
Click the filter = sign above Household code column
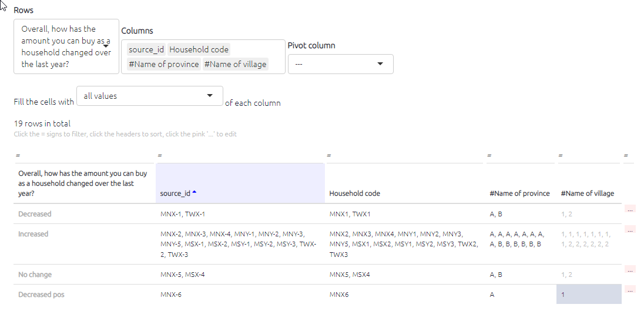click(x=329, y=155)
